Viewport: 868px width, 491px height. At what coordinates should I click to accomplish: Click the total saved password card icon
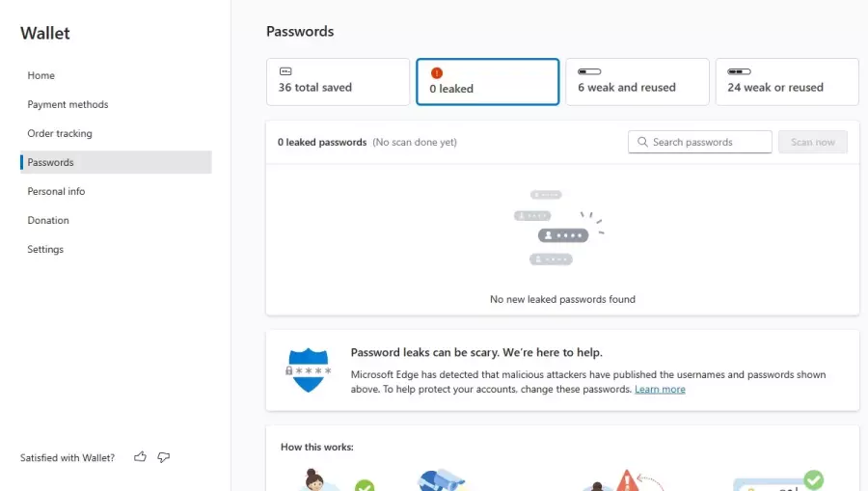tap(285, 71)
